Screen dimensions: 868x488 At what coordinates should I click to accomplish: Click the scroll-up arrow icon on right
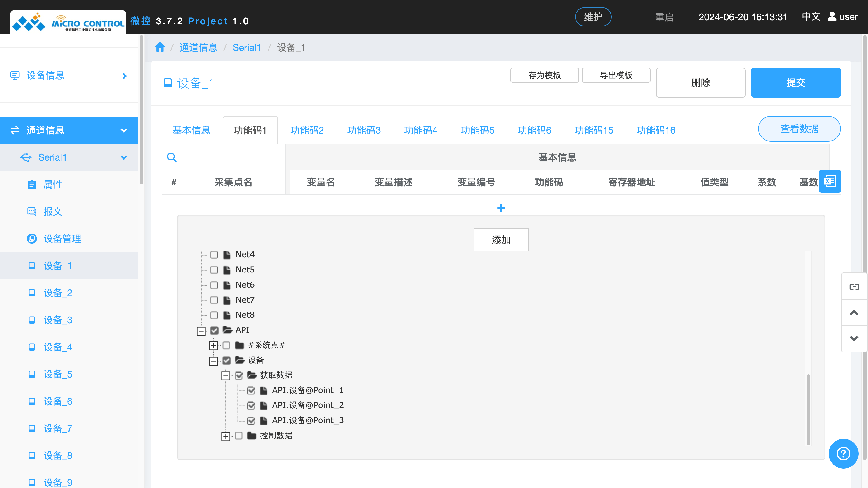[854, 313]
